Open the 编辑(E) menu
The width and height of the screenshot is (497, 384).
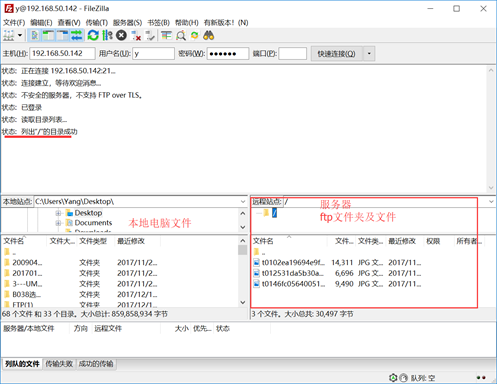[41, 22]
